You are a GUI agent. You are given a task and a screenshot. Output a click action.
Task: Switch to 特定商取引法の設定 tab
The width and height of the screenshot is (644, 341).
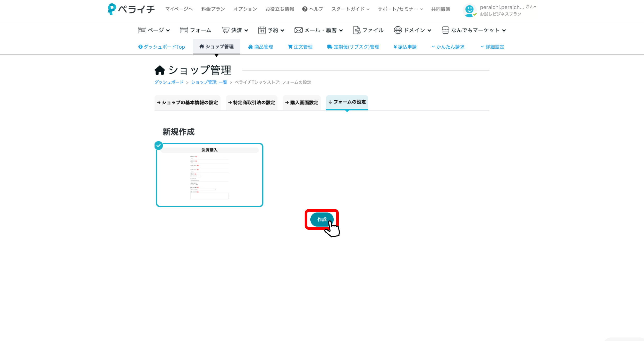(x=251, y=103)
